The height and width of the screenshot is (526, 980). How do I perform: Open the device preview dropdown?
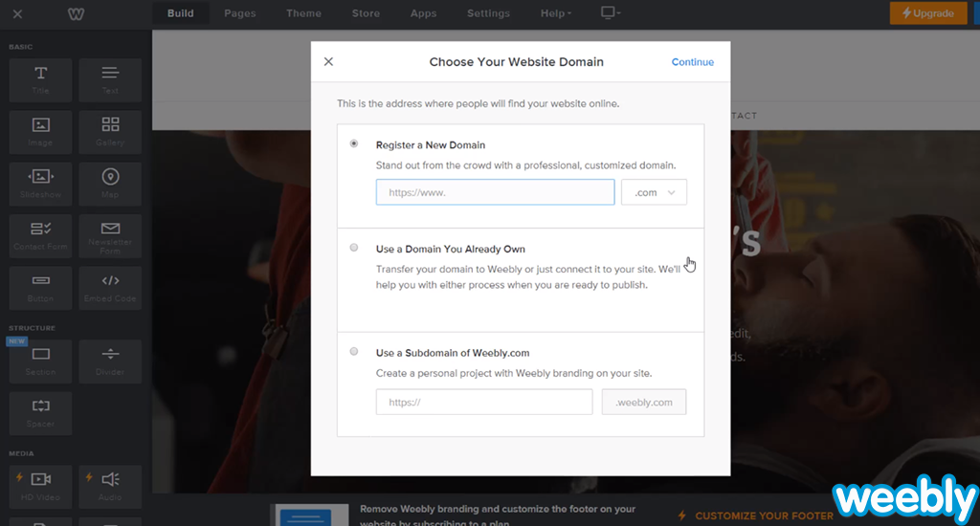point(610,13)
